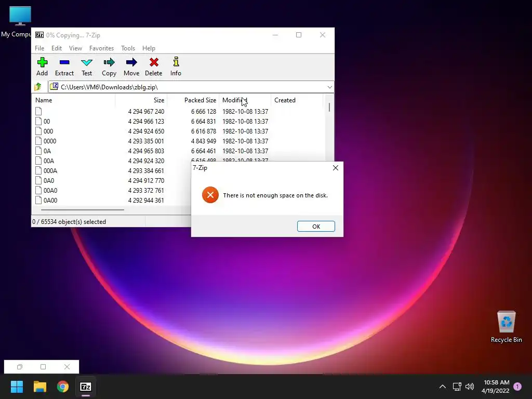532x399 pixels.
Task: Click the green Add toolbar icon
Action: tap(42, 62)
